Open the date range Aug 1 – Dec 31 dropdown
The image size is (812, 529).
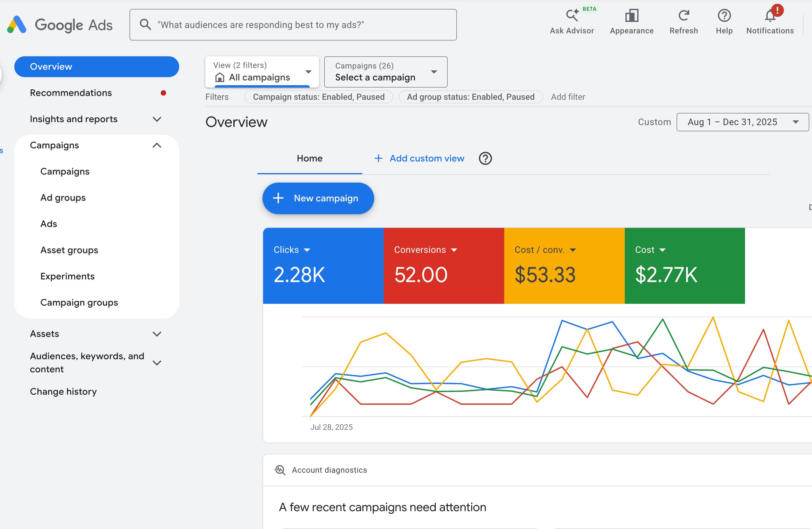click(x=742, y=122)
